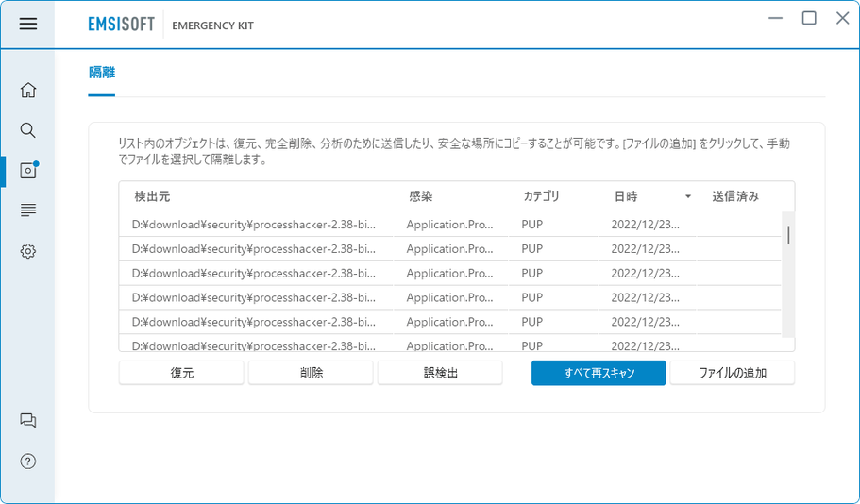Select the fifth row's 2022/12/23 date cell
The width and height of the screenshot is (860, 504).
coord(646,322)
